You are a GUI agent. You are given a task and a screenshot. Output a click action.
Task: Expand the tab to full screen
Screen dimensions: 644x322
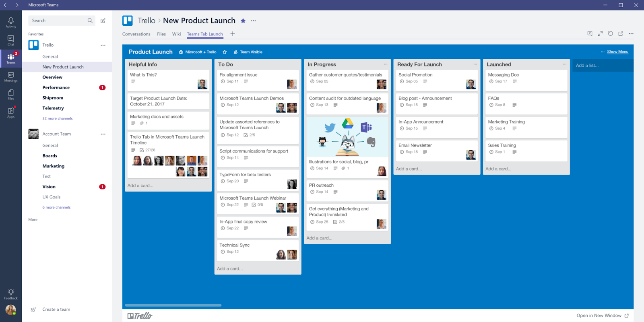600,34
